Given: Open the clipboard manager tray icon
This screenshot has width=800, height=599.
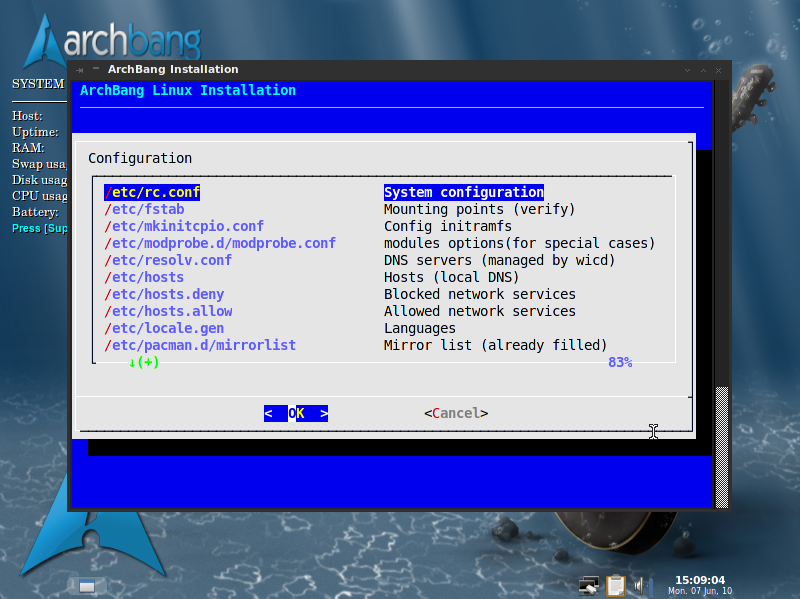Looking at the screenshot, I should coord(616,585).
